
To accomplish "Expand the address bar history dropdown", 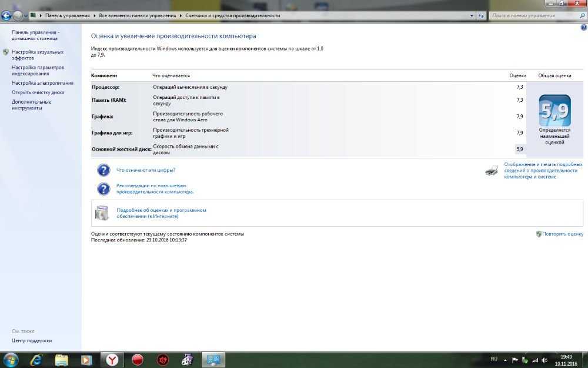I will click(x=472, y=15).
